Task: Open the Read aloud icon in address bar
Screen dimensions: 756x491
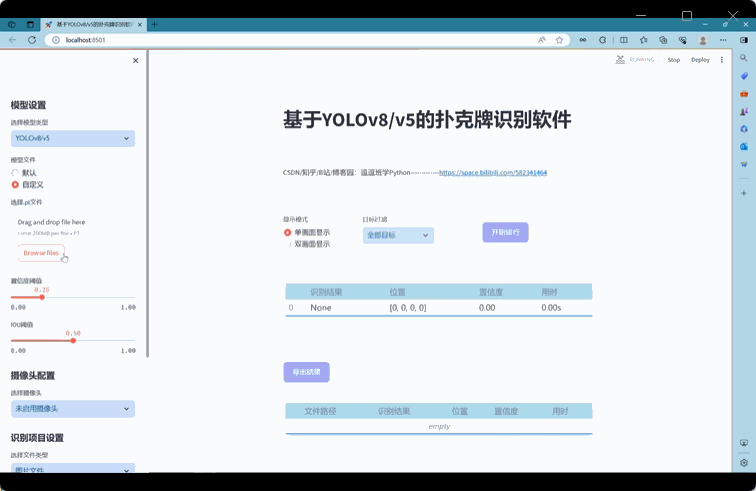Action: pos(541,40)
